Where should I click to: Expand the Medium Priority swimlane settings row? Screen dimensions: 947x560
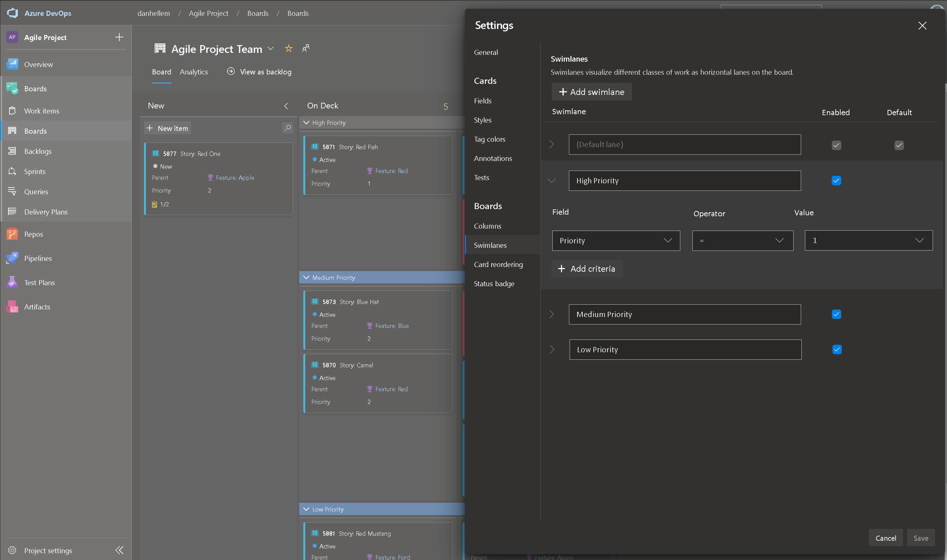[552, 314]
